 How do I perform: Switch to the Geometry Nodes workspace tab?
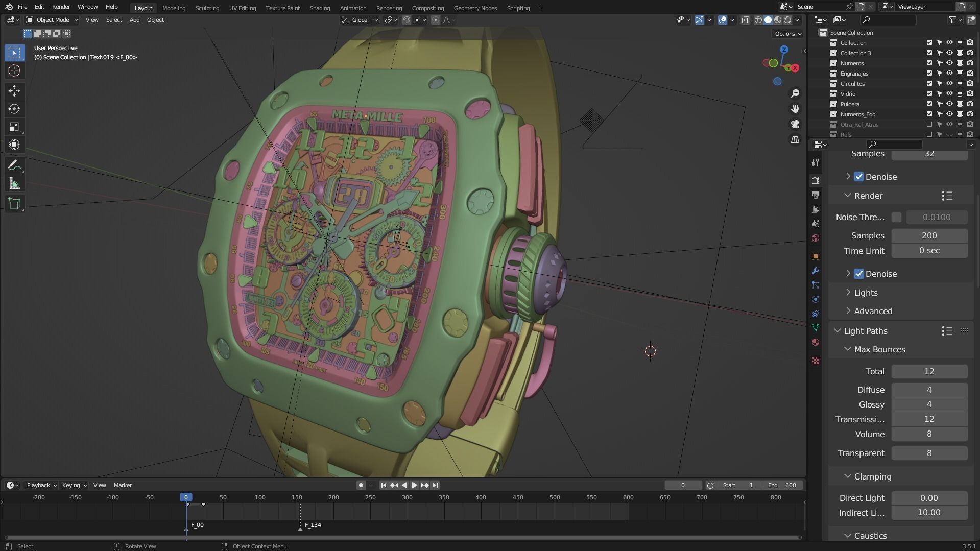click(x=475, y=8)
